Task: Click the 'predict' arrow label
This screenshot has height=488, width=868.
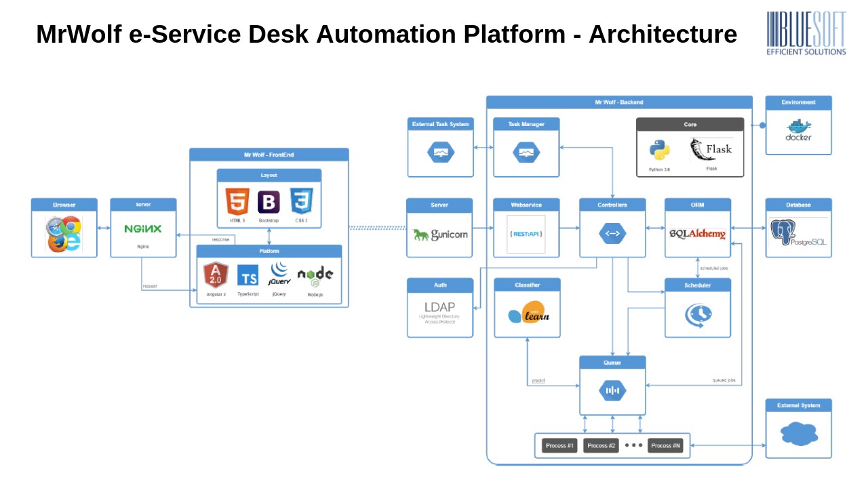Action: (x=538, y=381)
